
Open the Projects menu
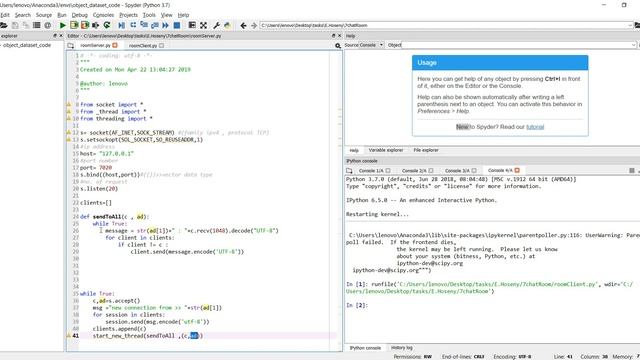click(128, 15)
